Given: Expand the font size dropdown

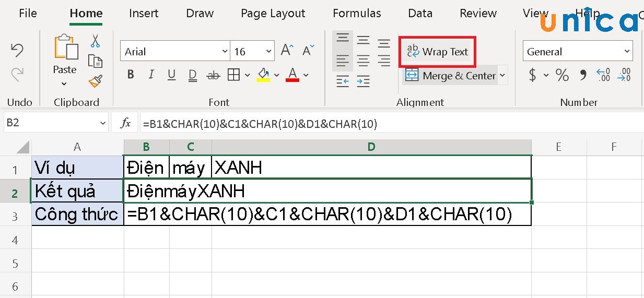Looking at the screenshot, I should 268,51.
